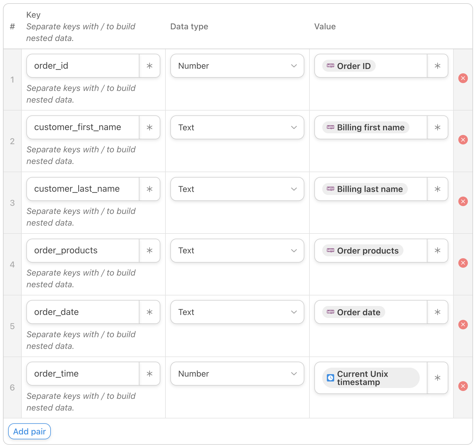The image size is (476, 448).
Task: Click asterisk beside customer_first_name key
Action: click(x=149, y=127)
